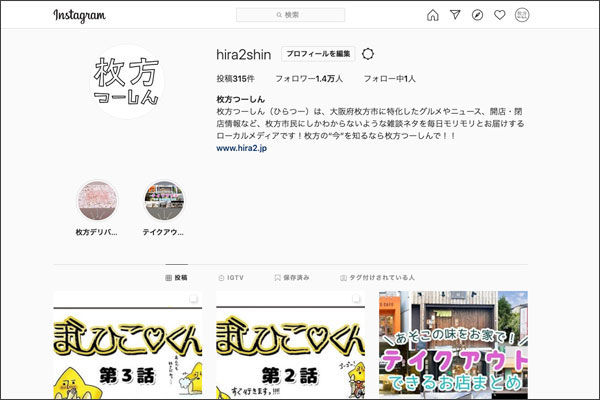Open the テイクアウ story highlight
This screenshot has width=600, height=400.
coord(164,202)
